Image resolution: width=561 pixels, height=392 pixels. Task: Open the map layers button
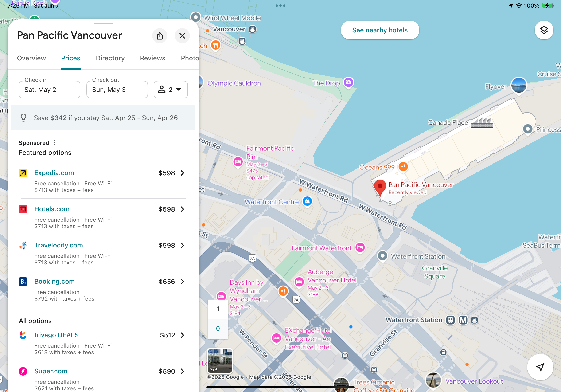(544, 30)
